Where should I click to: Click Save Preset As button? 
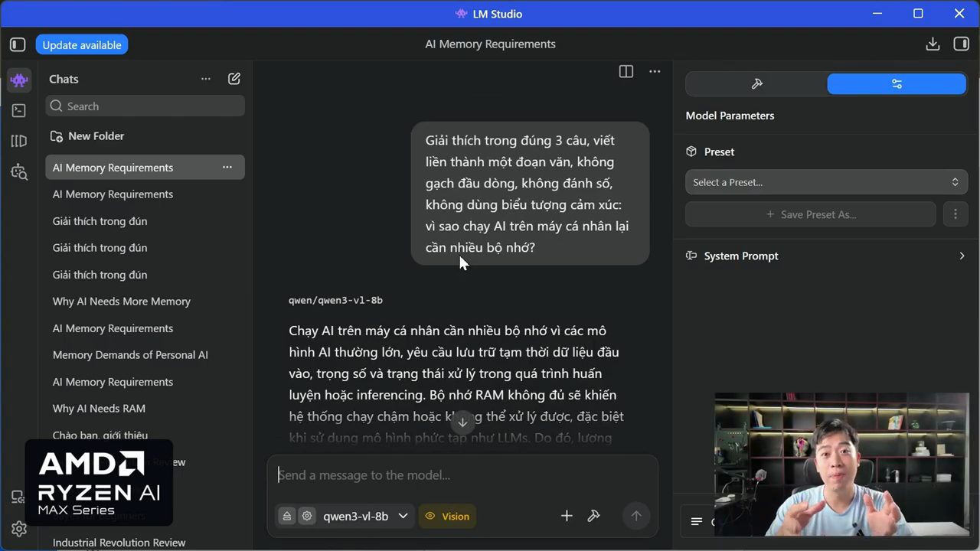[x=811, y=214]
